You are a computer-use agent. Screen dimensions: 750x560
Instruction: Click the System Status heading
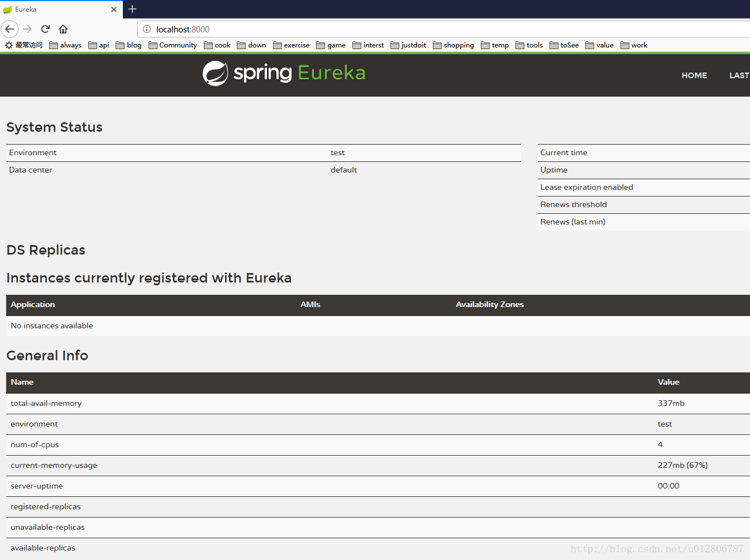click(54, 127)
